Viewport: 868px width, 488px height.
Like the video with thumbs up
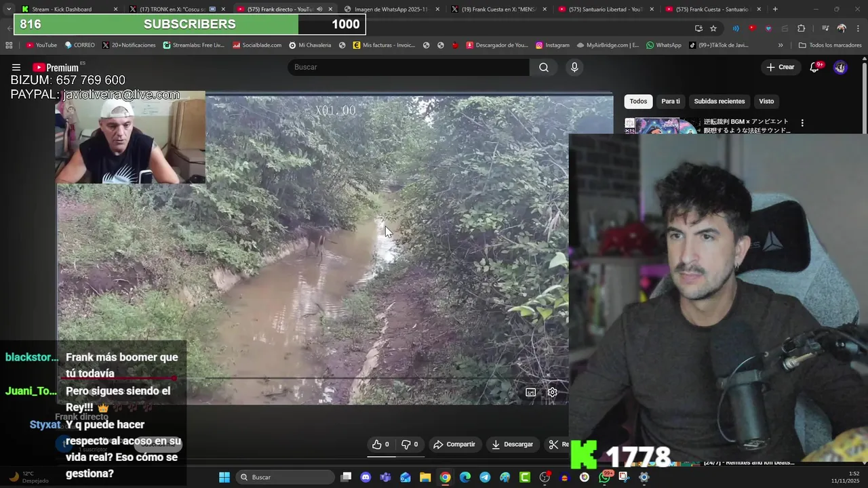click(x=380, y=444)
